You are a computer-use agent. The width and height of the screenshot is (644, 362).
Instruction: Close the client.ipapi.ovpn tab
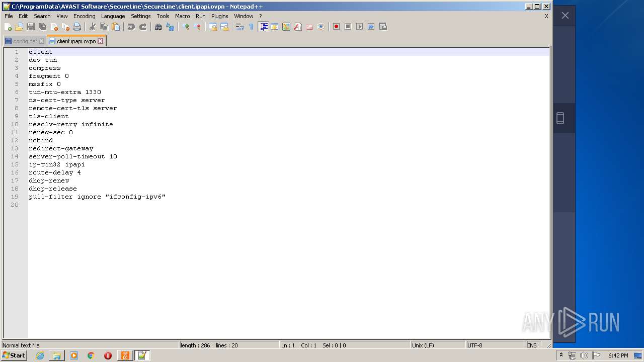(x=100, y=41)
